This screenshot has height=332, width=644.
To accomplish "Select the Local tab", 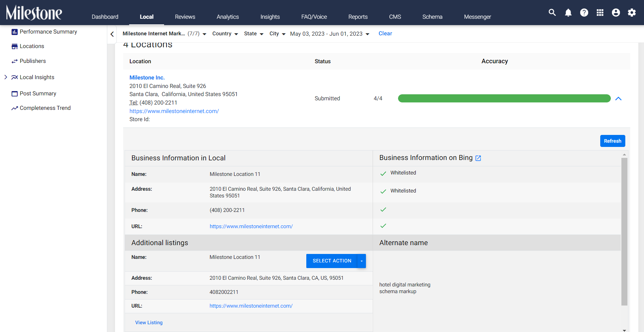I will 146,17.
